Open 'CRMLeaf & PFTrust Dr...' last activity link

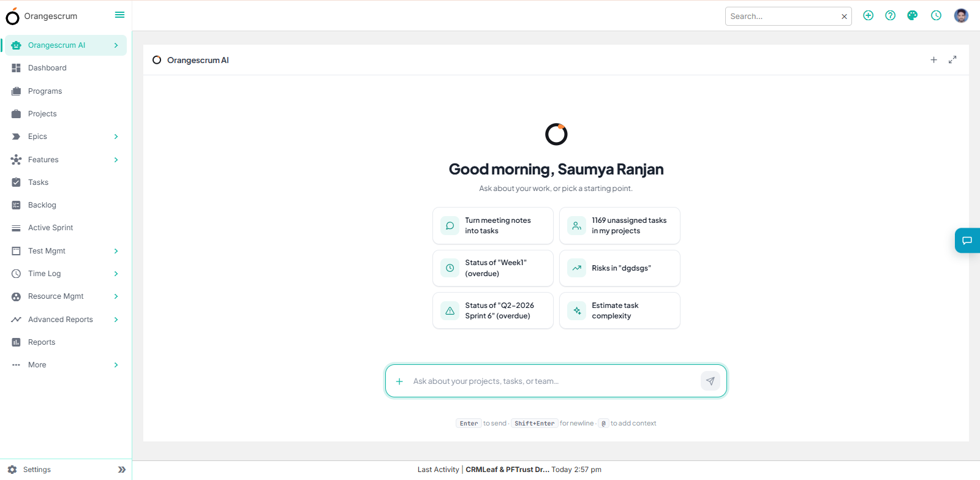click(x=507, y=470)
